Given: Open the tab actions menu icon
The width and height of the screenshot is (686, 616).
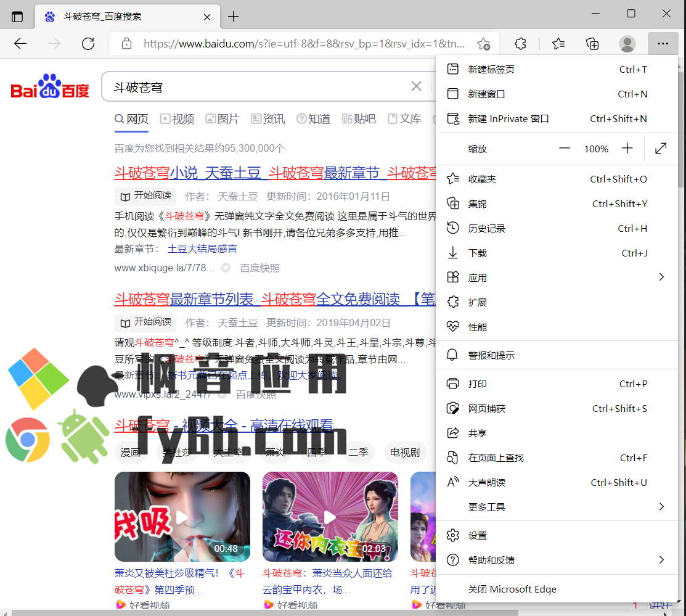Looking at the screenshot, I should coord(17,17).
